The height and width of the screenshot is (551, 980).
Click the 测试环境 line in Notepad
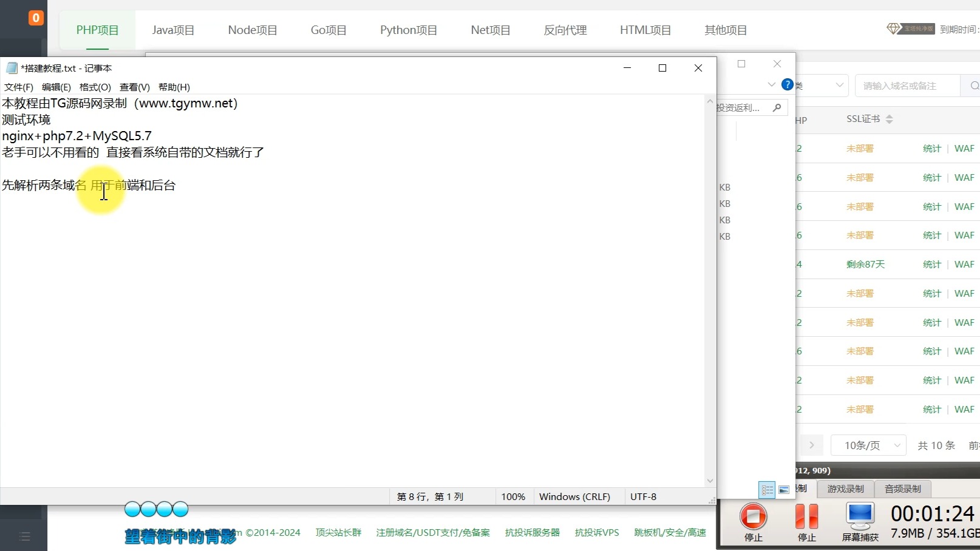coord(26,120)
